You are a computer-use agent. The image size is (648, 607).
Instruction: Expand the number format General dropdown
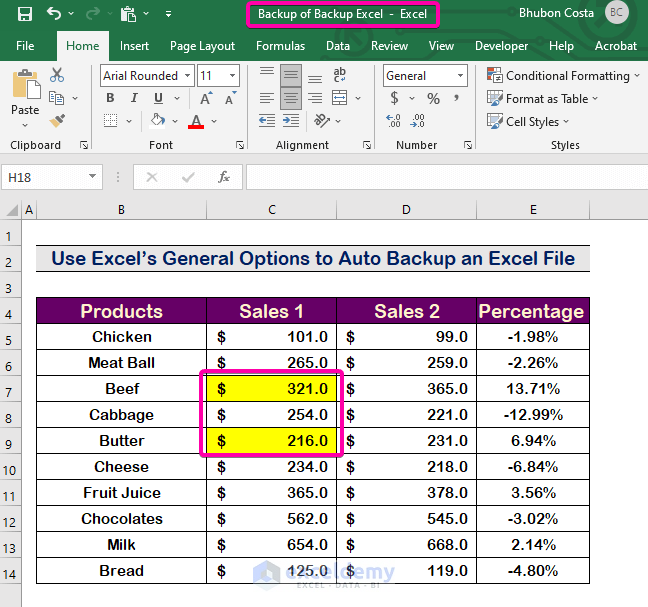pyautogui.click(x=460, y=76)
